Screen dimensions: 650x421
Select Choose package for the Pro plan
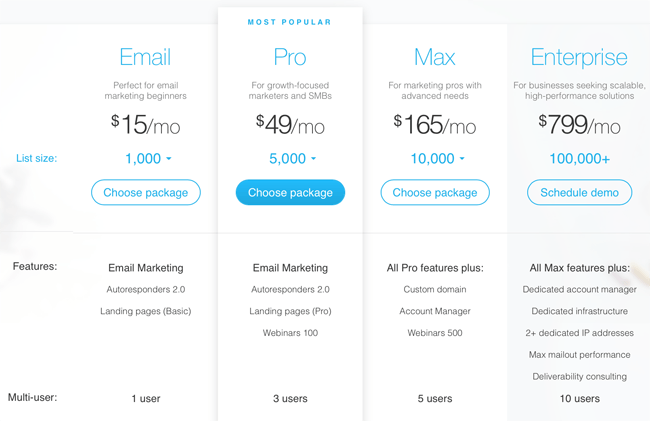[290, 192]
